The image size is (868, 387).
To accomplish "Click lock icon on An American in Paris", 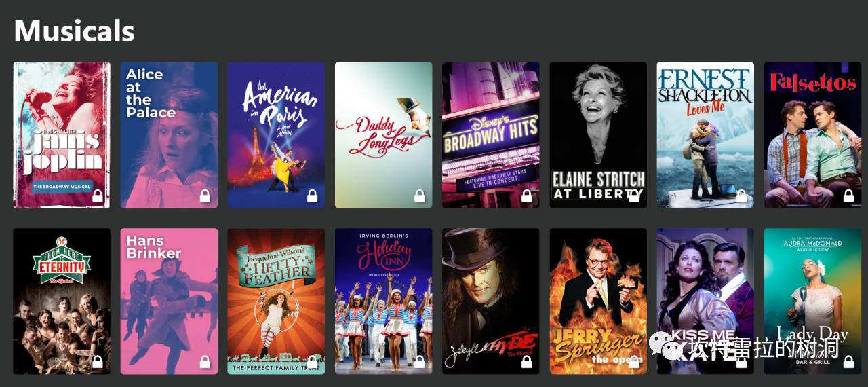I will tap(312, 196).
